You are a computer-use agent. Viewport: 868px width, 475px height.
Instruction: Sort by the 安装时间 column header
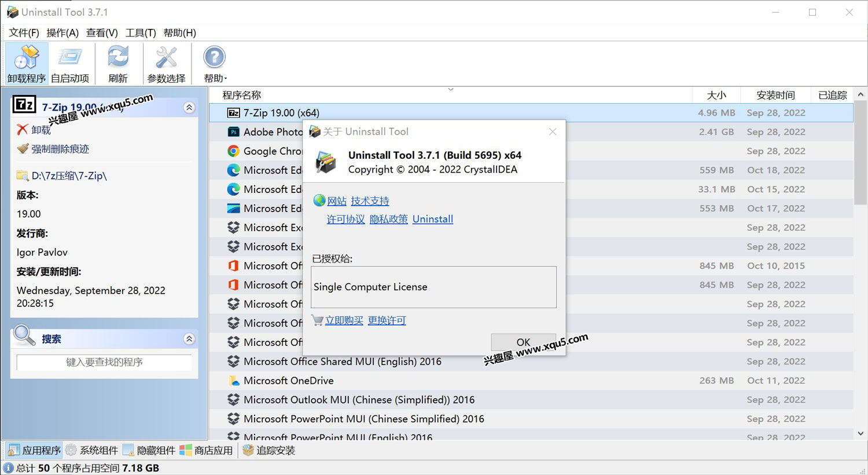point(775,95)
